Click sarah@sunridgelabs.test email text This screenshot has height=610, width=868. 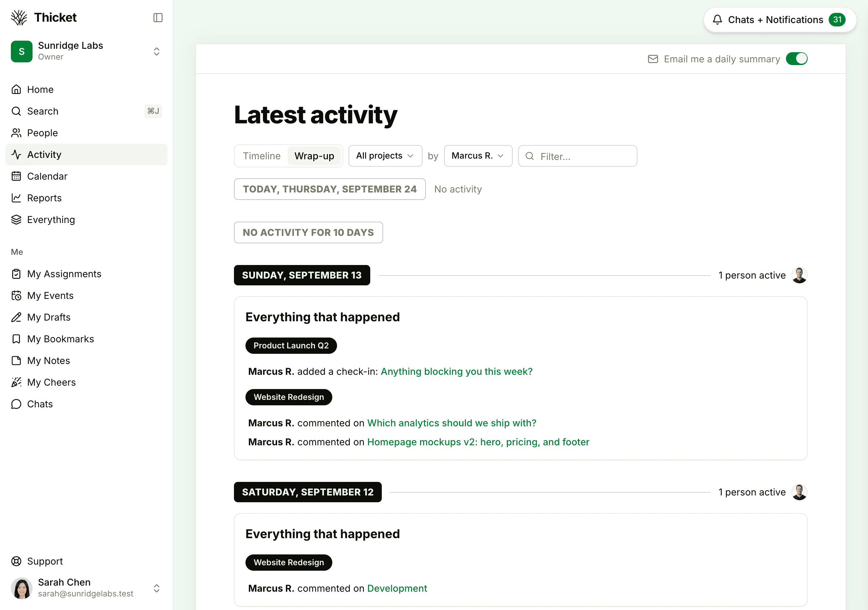click(85, 594)
